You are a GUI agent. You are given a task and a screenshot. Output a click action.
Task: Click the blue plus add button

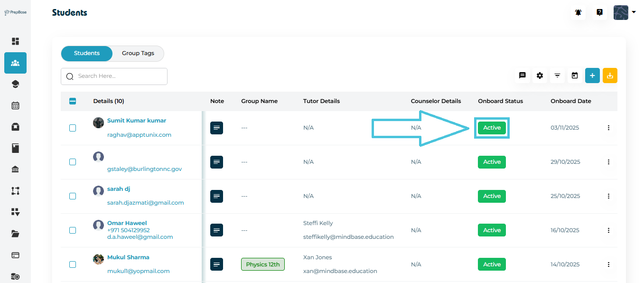592,75
